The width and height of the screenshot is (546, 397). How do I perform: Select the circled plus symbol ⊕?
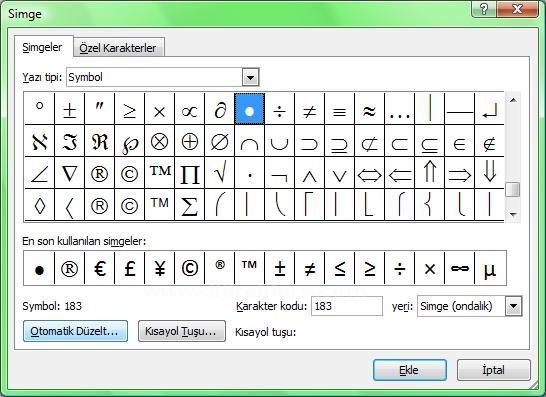coord(189,141)
